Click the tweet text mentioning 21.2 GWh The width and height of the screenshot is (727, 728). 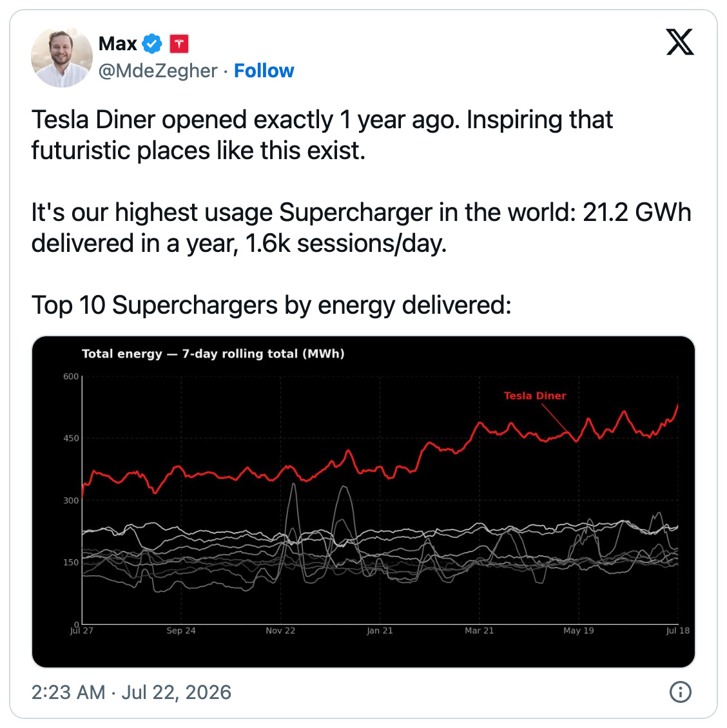pyautogui.click(x=362, y=227)
